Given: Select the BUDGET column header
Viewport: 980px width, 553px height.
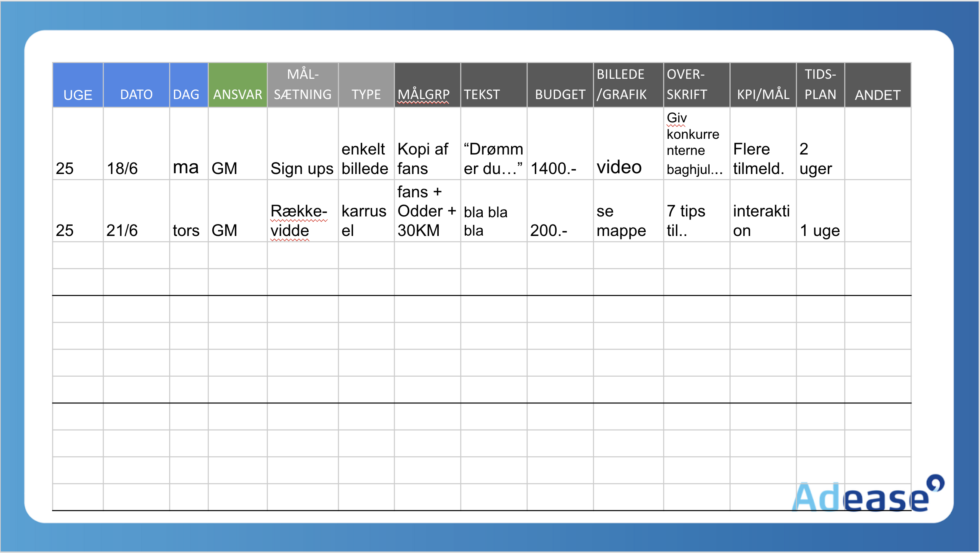Looking at the screenshot, I should coord(560,85).
